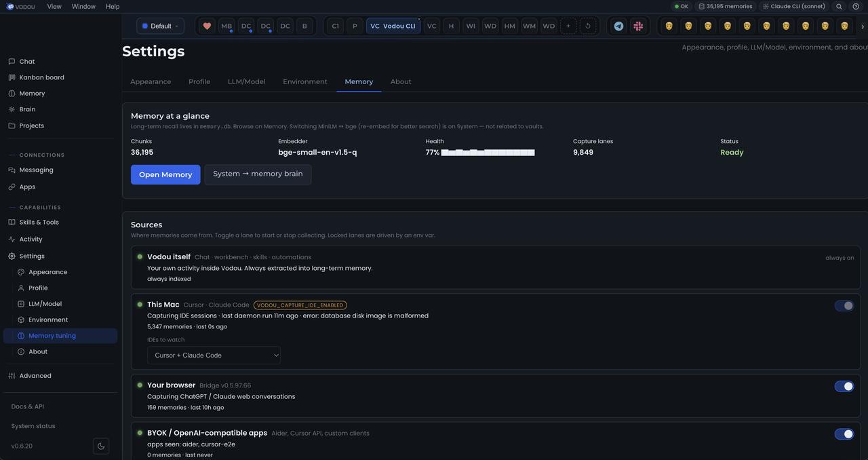Open Profile sub-item in the sidebar
This screenshot has height=460, width=868.
pyautogui.click(x=38, y=288)
